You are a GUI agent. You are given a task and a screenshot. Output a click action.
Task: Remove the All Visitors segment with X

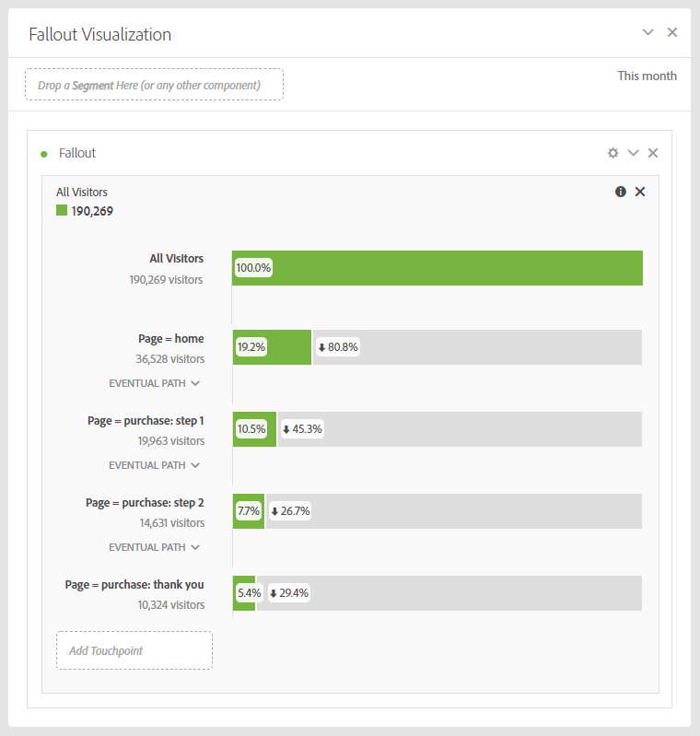[x=640, y=192]
